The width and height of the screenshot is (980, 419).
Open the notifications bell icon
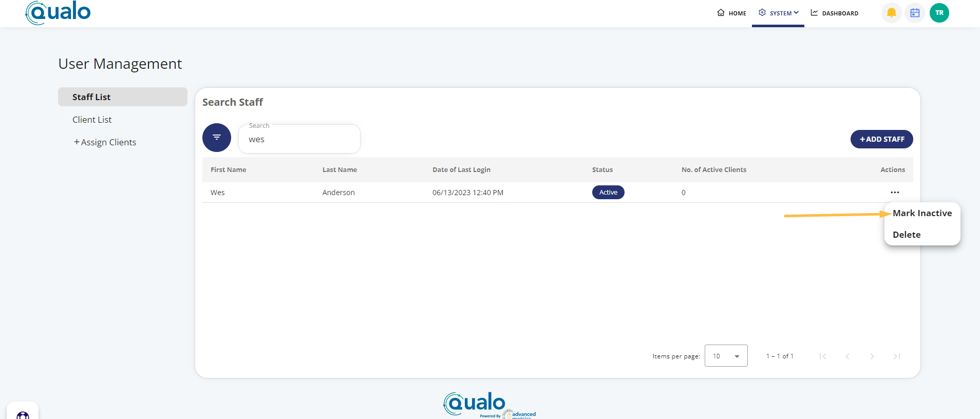coord(891,13)
